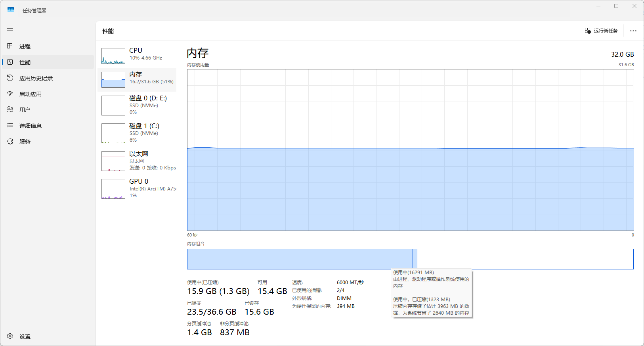Screen dimensions: 644x346
Task: Select the 以太网 Ethernet graph thumbnail
Action: [113, 161]
